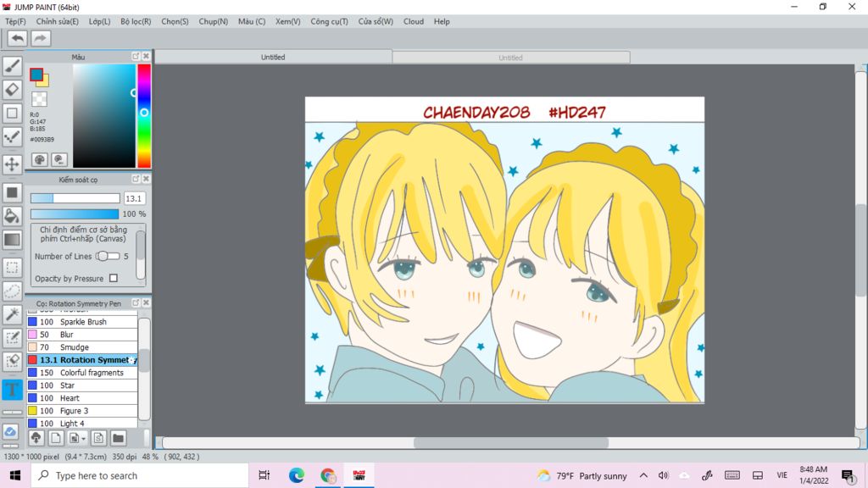Open the color palette button
Viewport: 868px width, 488px height.
tap(40, 160)
